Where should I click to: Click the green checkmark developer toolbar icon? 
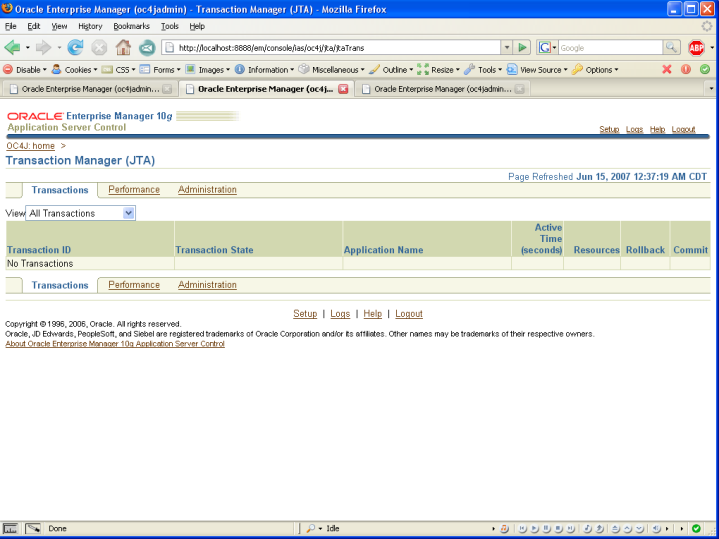705,69
